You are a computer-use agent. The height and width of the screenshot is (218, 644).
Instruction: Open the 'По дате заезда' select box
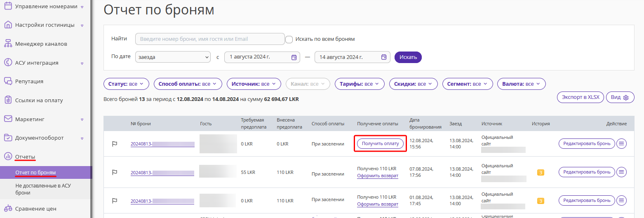173,57
